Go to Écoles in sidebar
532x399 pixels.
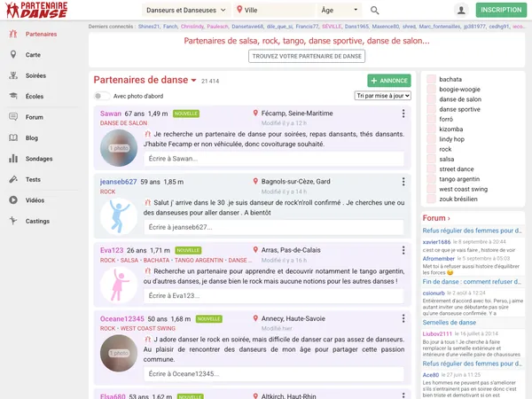pyautogui.click(x=35, y=96)
